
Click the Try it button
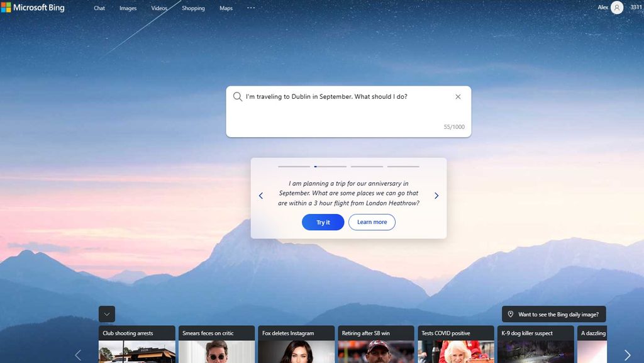323,222
